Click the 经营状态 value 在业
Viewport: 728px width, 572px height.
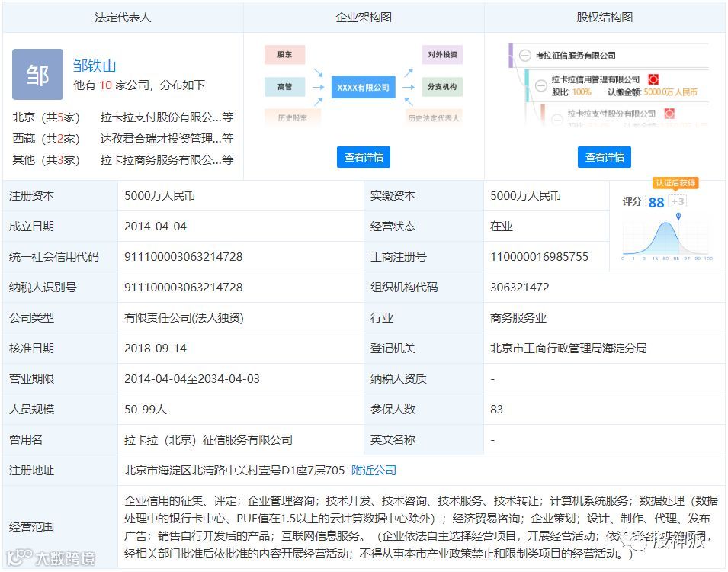click(502, 227)
